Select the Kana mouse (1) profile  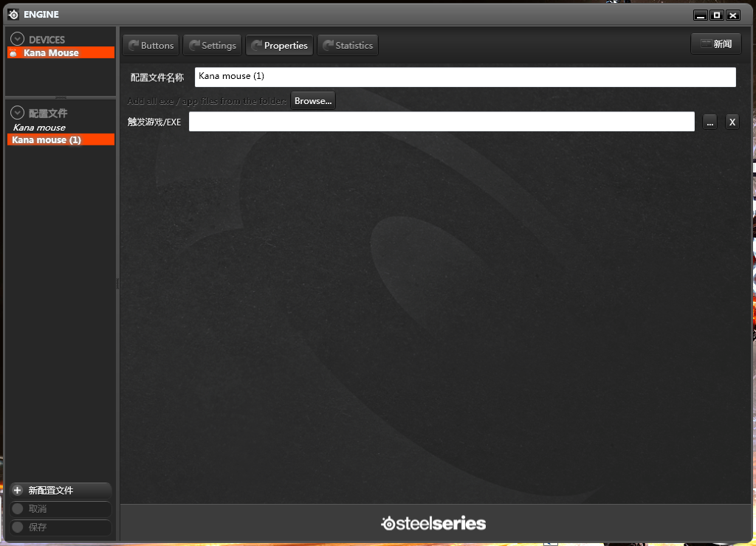(61, 139)
